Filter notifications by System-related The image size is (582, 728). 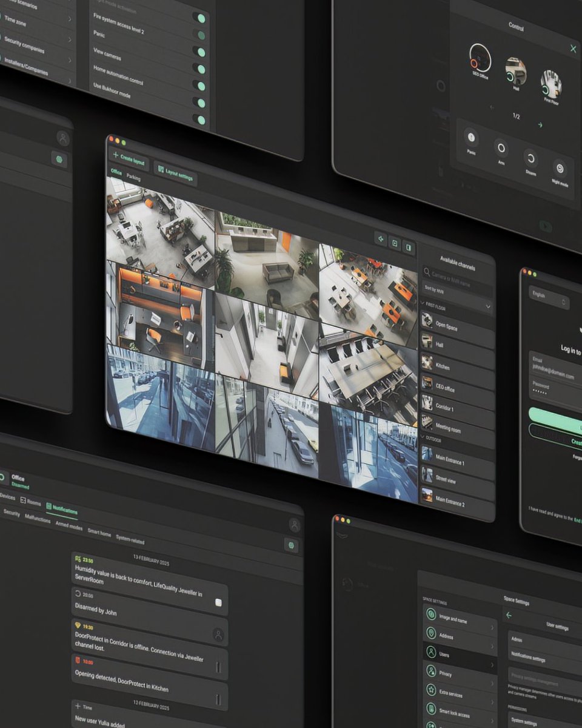[x=131, y=539]
